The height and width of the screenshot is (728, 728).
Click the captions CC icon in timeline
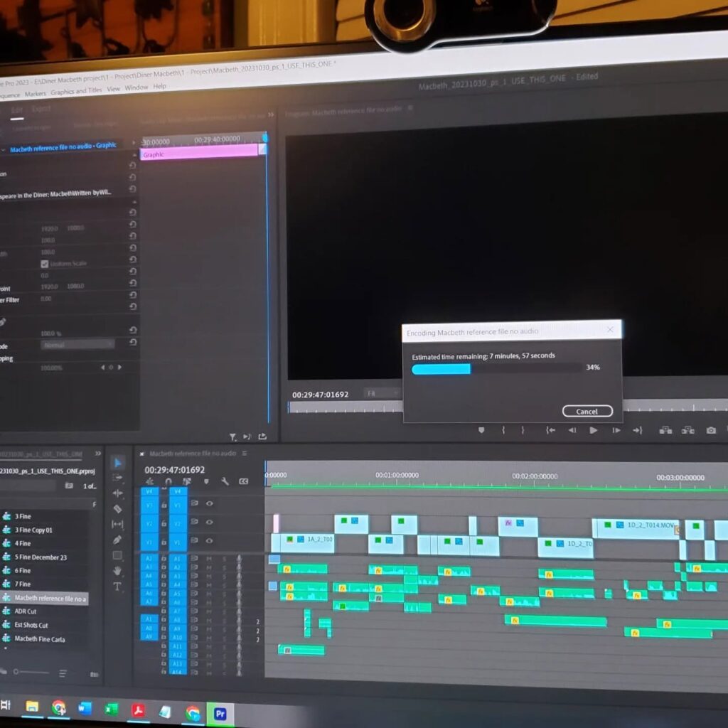[243, 481]
